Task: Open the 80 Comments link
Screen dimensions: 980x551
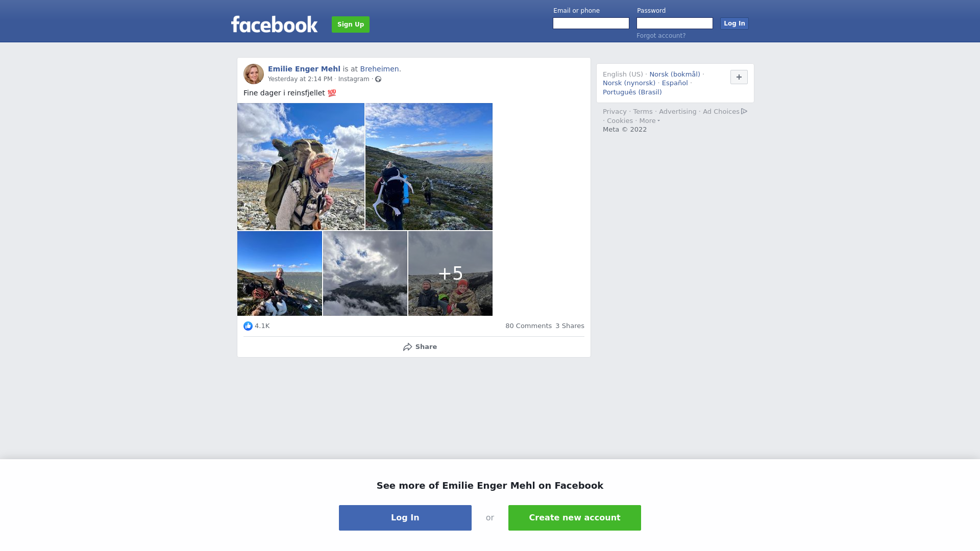Action: pyautogui.click(x=528, y=326)
